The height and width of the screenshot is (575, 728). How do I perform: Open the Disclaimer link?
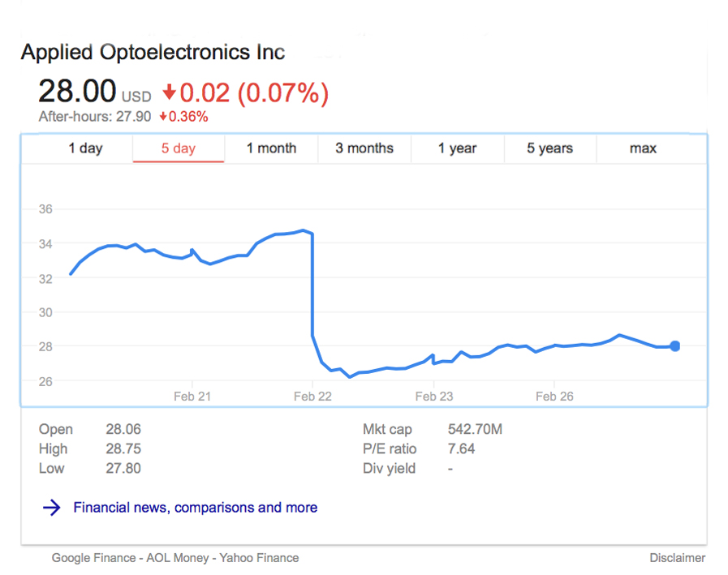coord(677,558)
